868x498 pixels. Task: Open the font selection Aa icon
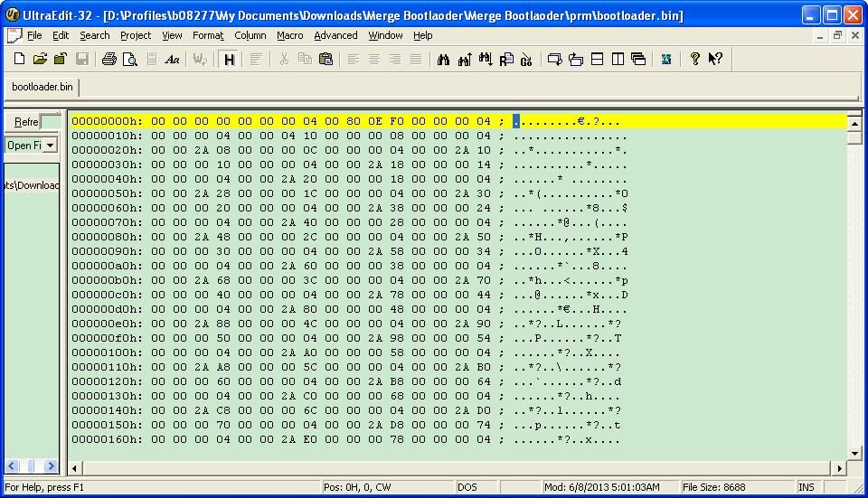click(172, 59)
